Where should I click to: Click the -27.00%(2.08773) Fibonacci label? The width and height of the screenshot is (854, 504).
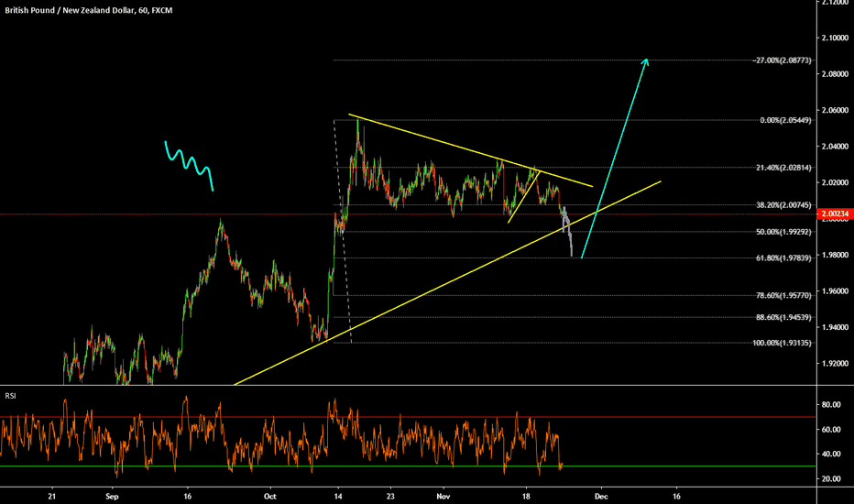tap(779, 60)
